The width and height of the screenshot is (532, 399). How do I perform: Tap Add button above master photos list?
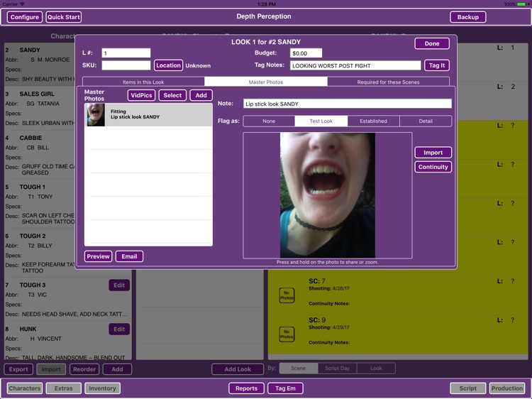click(201, 95)
